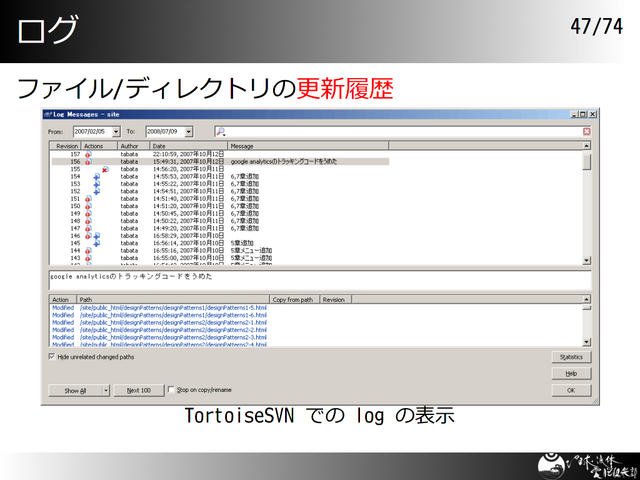Clear the filter with the red X icon
The width and height of the screenshot is (640, 480).
[586, 131]
